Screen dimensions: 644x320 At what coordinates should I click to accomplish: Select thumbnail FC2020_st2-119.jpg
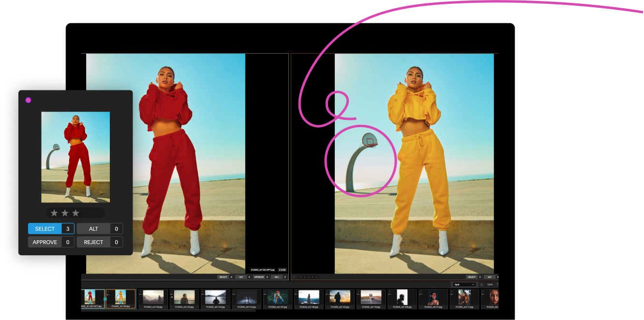pyautogui.click(x=371, y=299)
